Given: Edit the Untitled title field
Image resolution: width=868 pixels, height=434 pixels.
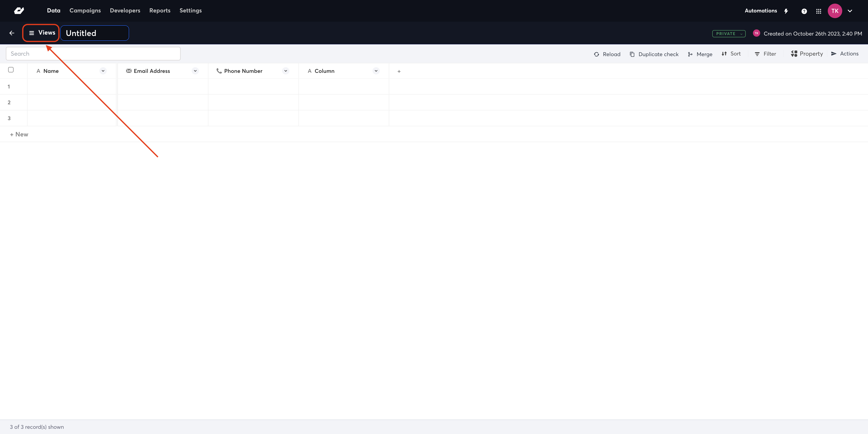Looking at the screenshot, I should [95, 33].
